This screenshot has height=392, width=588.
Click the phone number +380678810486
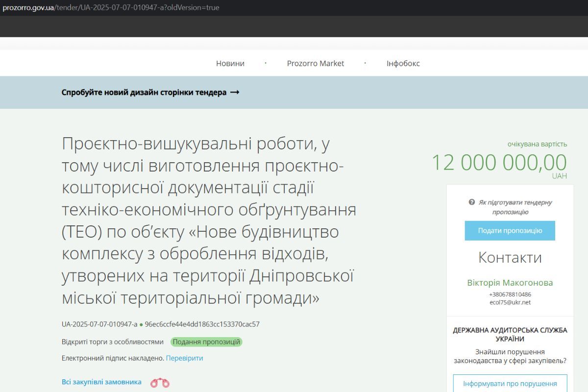pyautogui.click(x=510, y=294)
